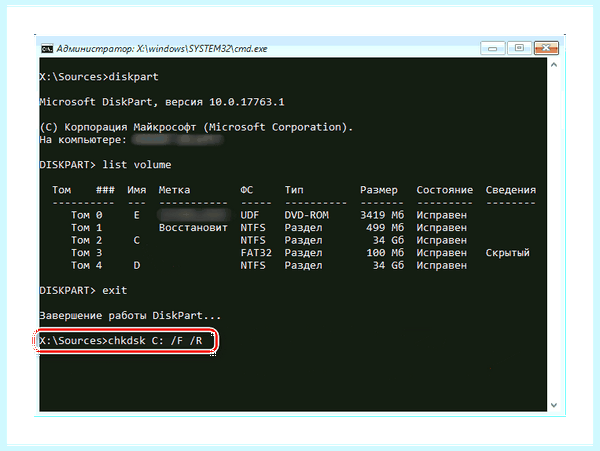Click the 'DVD-ROM' type cell
This screenshot has width=600, height=451.
(307, 215)
